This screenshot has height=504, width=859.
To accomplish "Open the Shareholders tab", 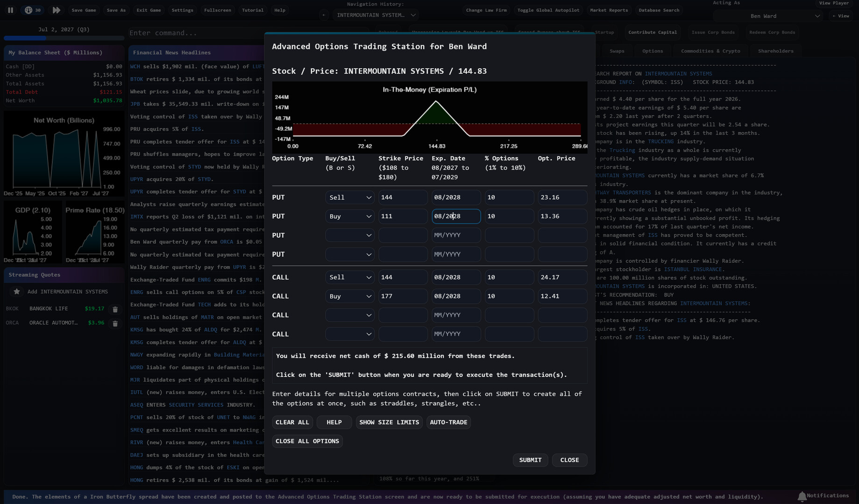I will click(x=775, y=51).
